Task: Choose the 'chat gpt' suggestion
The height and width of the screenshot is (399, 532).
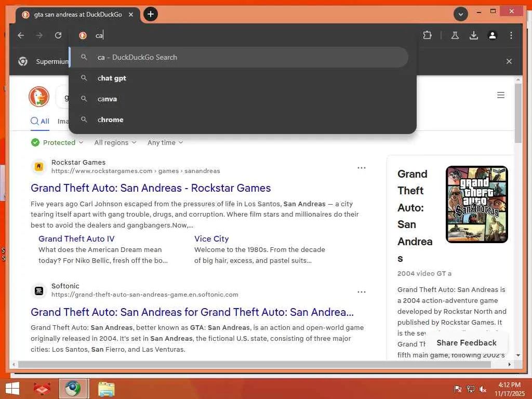Action: [239, 78]
